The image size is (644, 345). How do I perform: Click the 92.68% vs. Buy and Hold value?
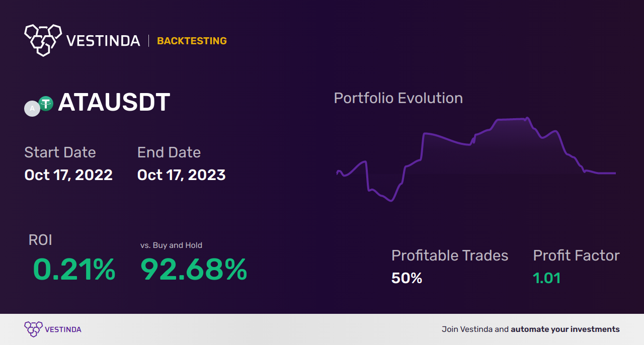click(x=194, y=270)
